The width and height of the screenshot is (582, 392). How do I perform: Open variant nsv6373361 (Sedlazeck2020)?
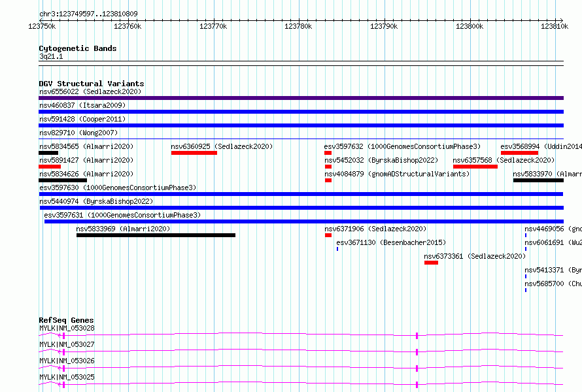click(x=475, y=256)
